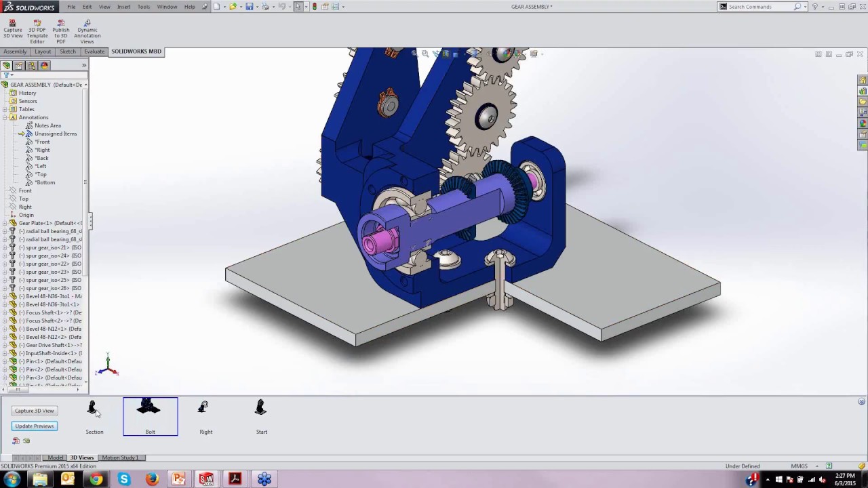Select the Right 3D view thumbnail
Viewport: 868px width, 488px height.
pyautogui.click(x=205, y=417)
